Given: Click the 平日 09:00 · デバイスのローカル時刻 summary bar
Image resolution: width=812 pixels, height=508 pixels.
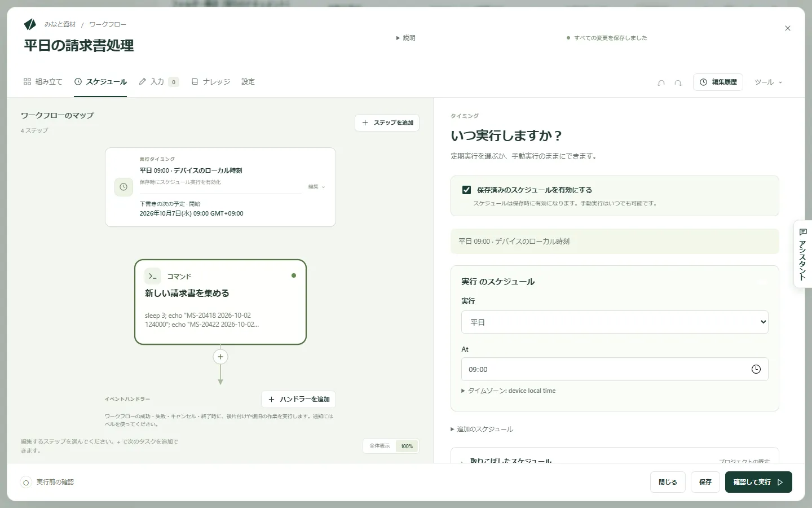Looking at the screenshot, I should point(615,241).
